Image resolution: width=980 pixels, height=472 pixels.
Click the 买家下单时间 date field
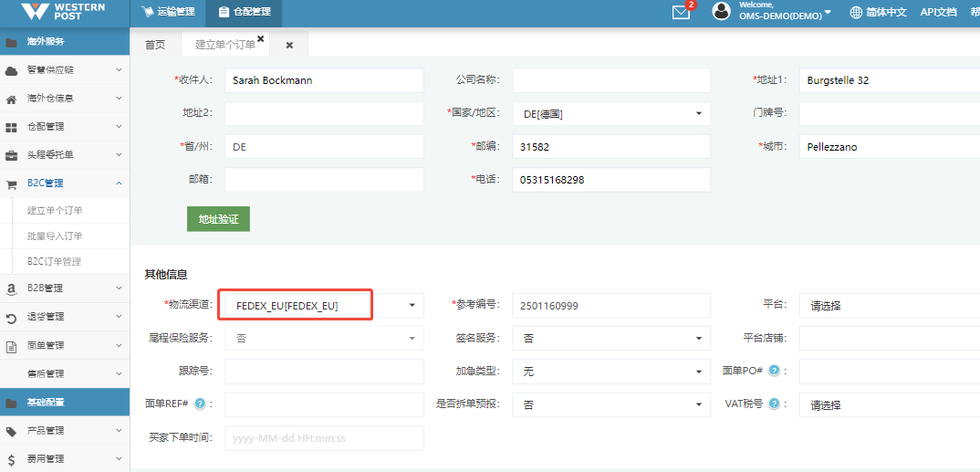324,438
